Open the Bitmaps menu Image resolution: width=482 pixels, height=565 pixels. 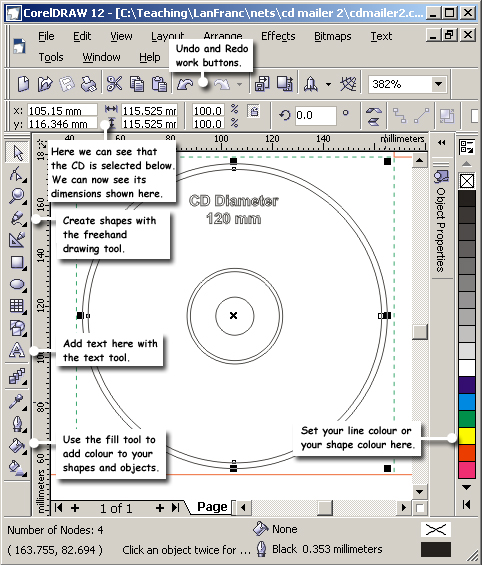point(333,36)
